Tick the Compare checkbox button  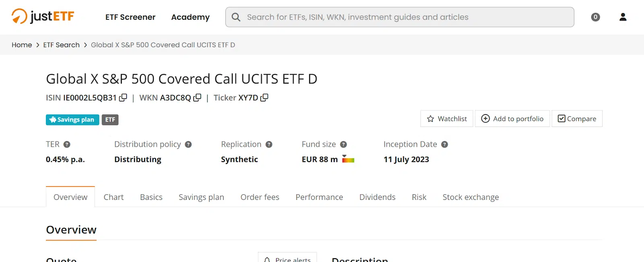click(577, 119)
